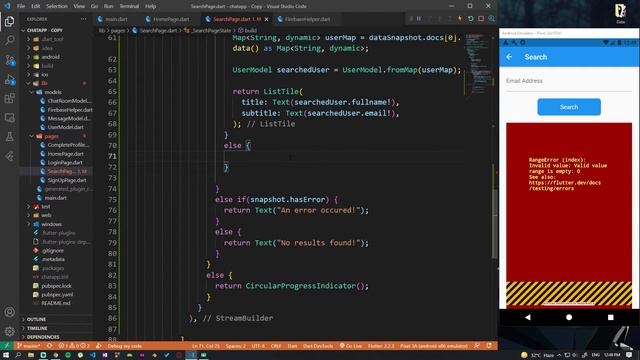Open the Manage gear in activity bar
Viewport: 640px width, 360px height.
point(9,331)
